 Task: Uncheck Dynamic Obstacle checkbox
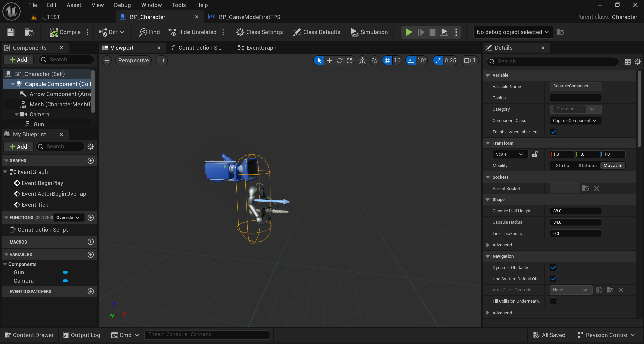tap(553, 267)
